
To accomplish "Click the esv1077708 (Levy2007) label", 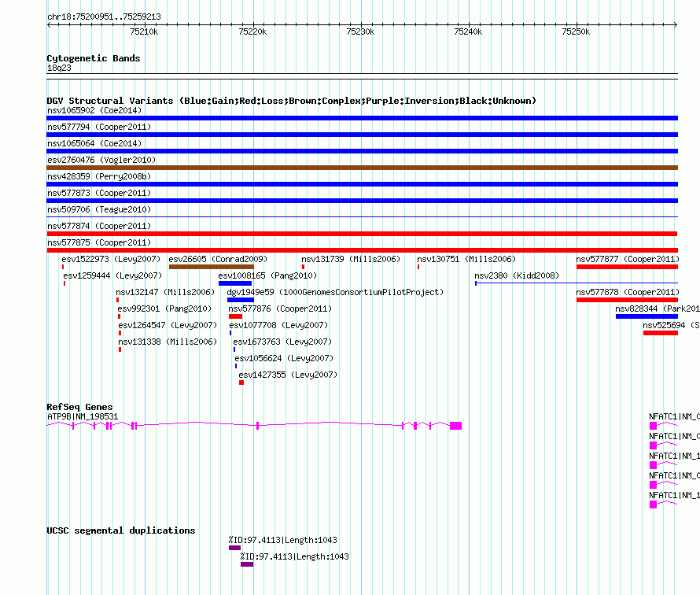I will (278, 325).
